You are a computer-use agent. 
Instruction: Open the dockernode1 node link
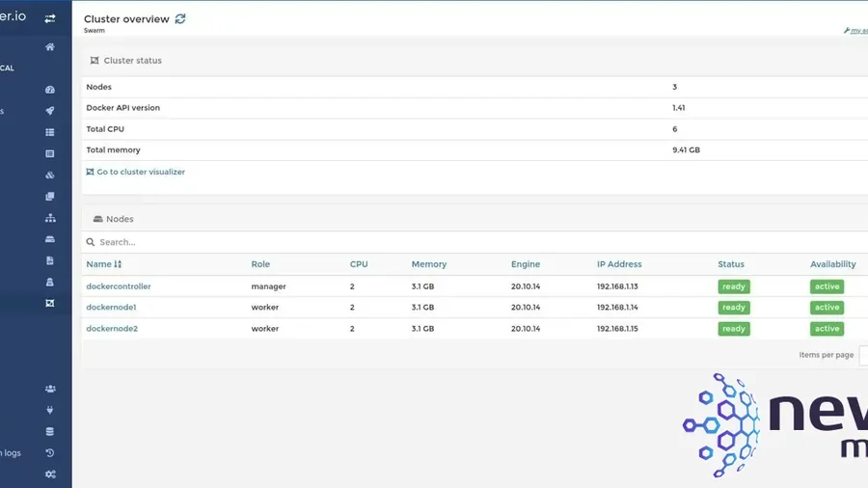111,307
